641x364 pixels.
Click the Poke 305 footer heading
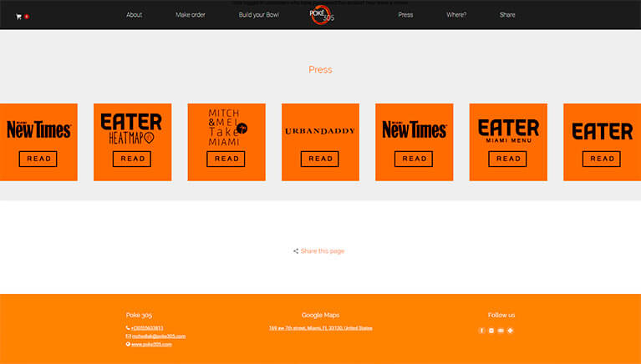pyautogui.click(x=139, y=315)
